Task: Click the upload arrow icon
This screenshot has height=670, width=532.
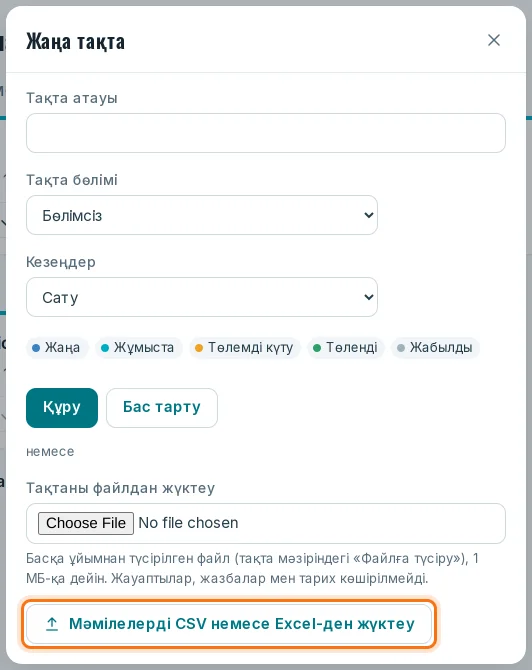Action: [x=52, y=624]
